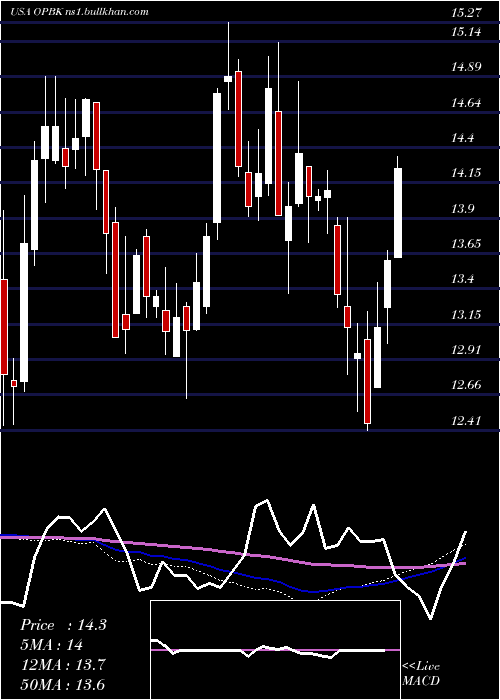500x700 pixels.
Task: Click the 13.4 price axis label
Action: tap(462, 279)
